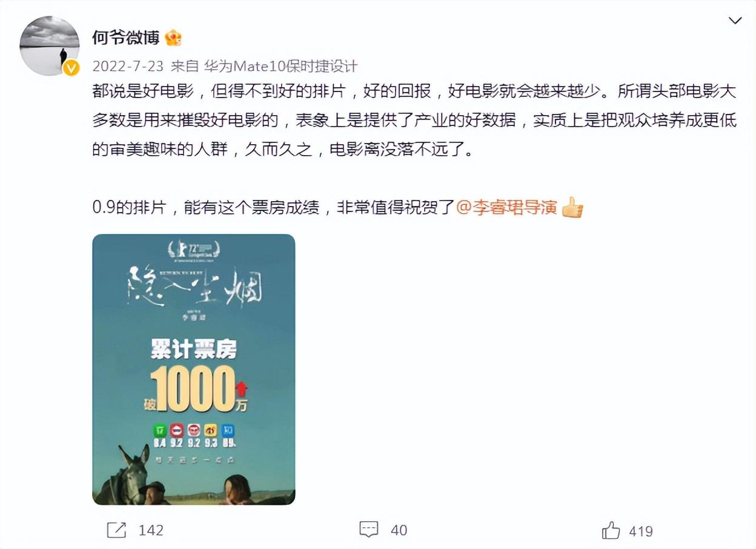Open the 隐入尘烟 movie poster image
The height and width of the screenshot is (549, 756).
194,370
